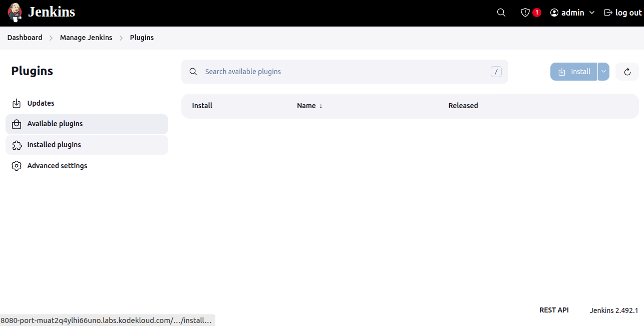
Task: Click the Install column header
Action: [202, 106]
